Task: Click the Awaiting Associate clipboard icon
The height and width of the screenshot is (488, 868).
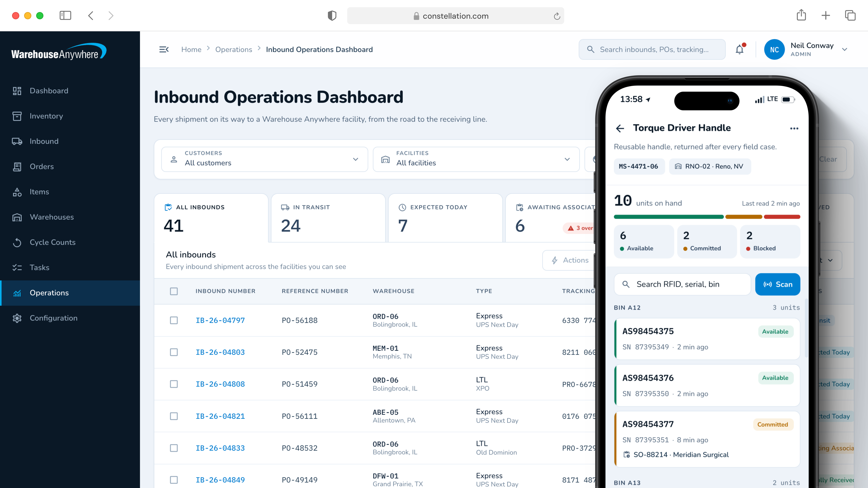Action: point(520,207)
